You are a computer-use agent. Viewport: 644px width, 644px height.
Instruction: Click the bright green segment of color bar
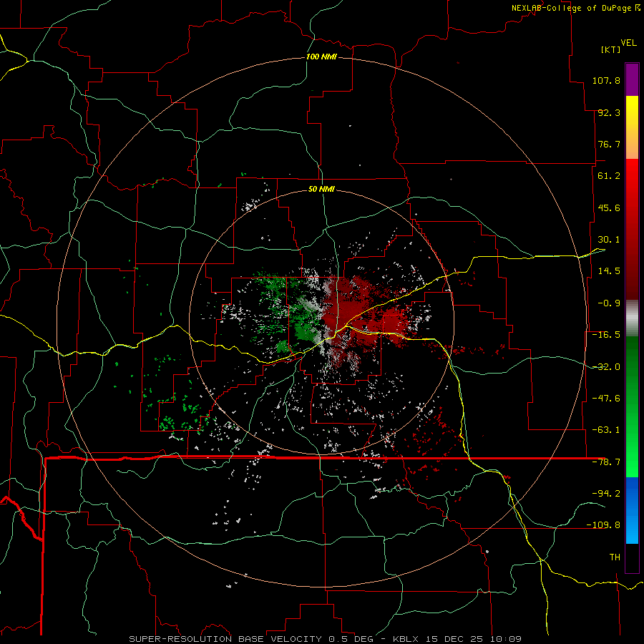pyautogui.click(x=632, y=406)
